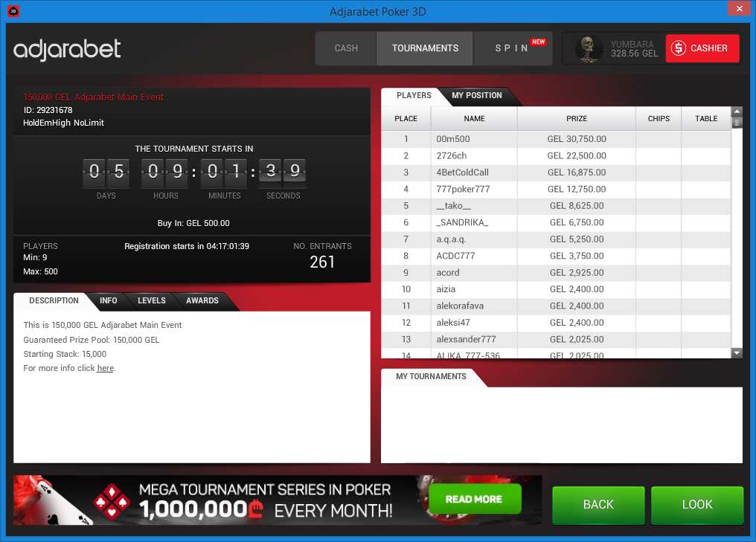The image size is (756, 542).
Task: Sort by the CHIPS column header
Action: click(x=659, y=118)
